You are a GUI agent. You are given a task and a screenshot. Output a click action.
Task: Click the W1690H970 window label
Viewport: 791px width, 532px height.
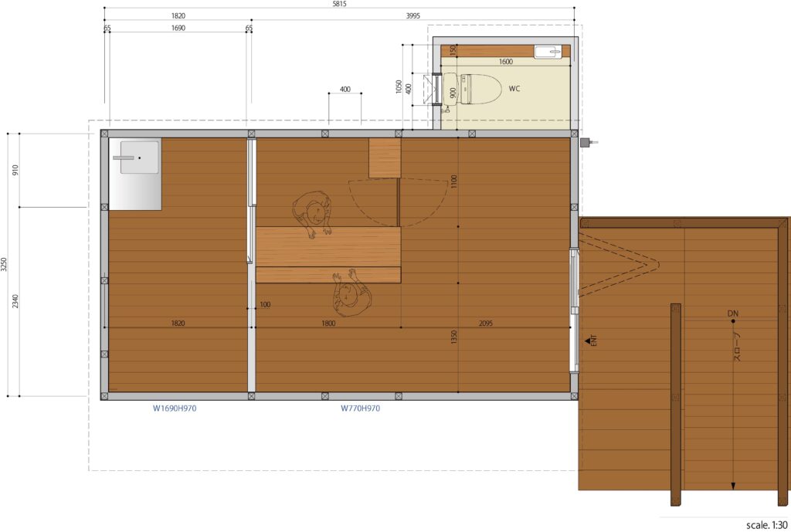point(175,409)
